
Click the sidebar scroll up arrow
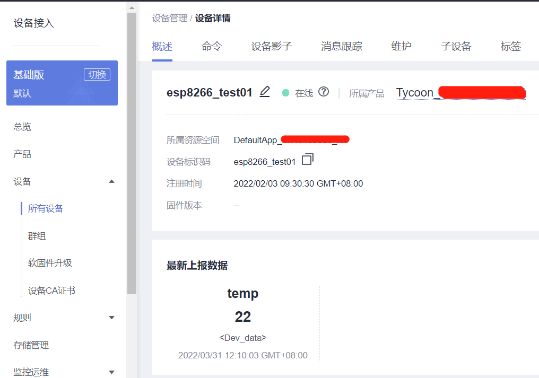point(132,8)
